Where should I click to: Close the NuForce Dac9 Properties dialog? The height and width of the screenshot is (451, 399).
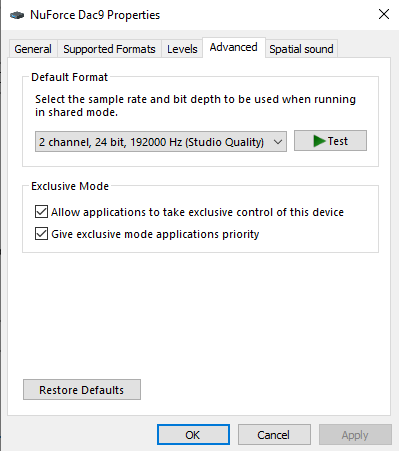[x=384, y=14]
